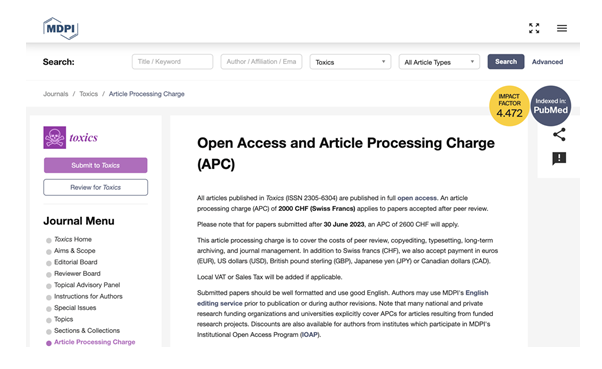
Task: Open Topics menu item
Action: click(63, 319)
